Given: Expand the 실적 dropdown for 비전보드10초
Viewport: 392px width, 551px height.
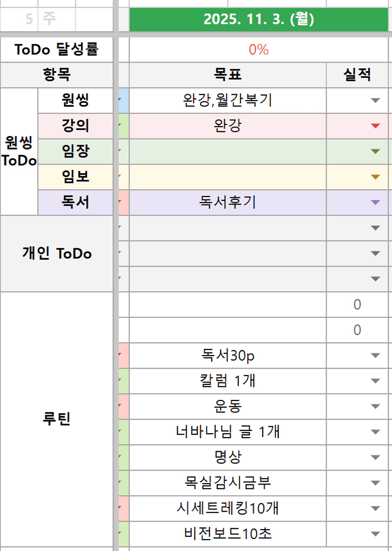Looking at the screenshot, I should point(375,534).
